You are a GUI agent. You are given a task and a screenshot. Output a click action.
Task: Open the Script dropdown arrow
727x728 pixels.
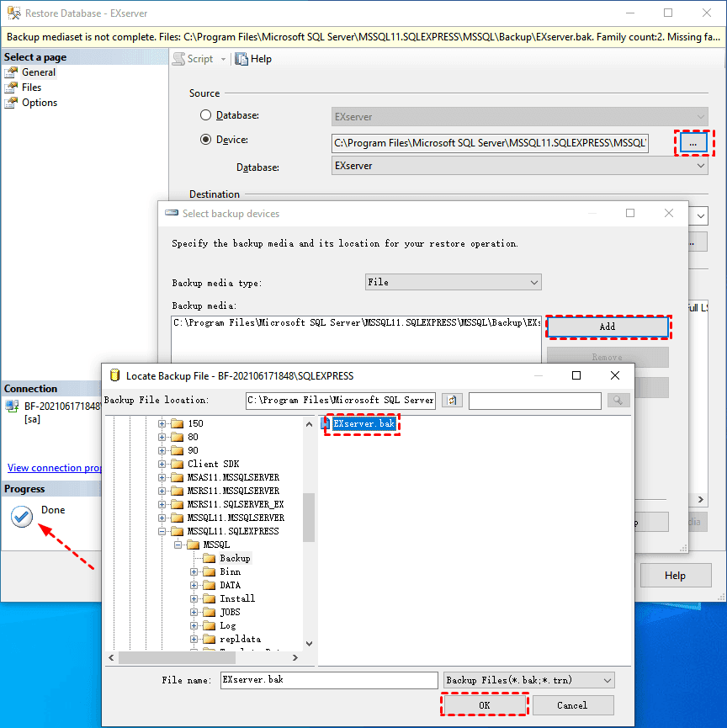pyautogui.click(x=223, y=60)
